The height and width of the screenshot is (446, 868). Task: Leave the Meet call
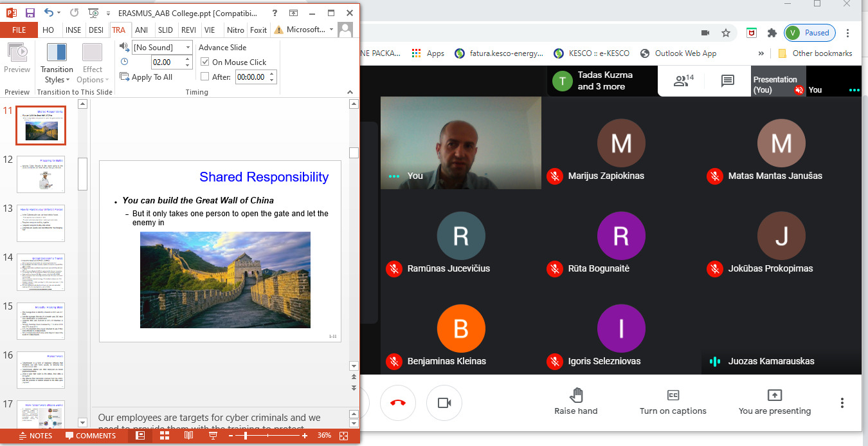398,403
